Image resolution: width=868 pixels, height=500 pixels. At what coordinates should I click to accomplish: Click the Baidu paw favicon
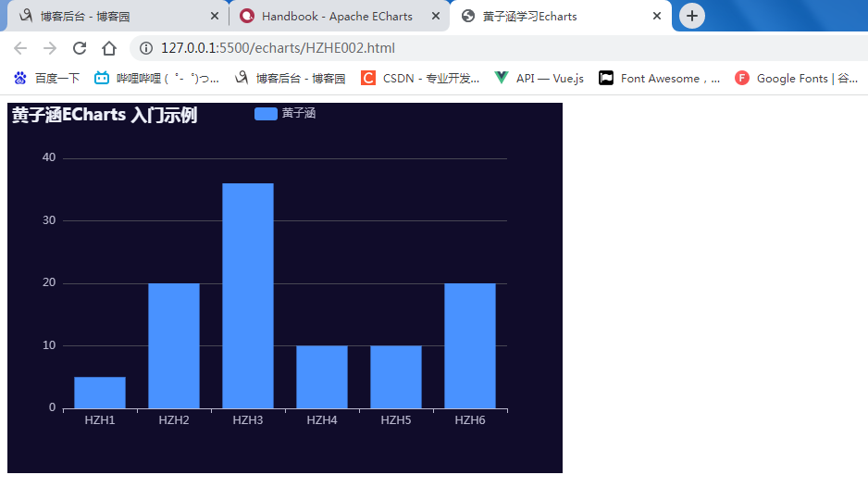(x=20, y=78)
